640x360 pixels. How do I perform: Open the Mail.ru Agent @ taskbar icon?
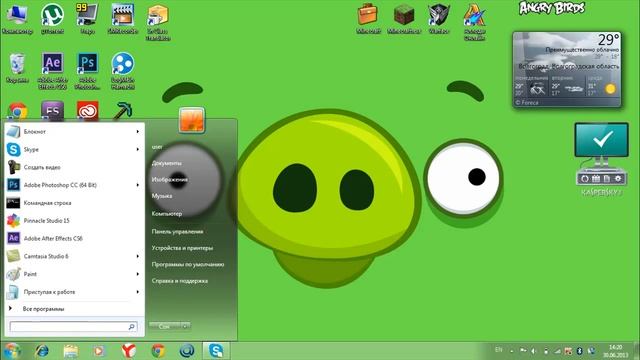[x=187, y=351]
